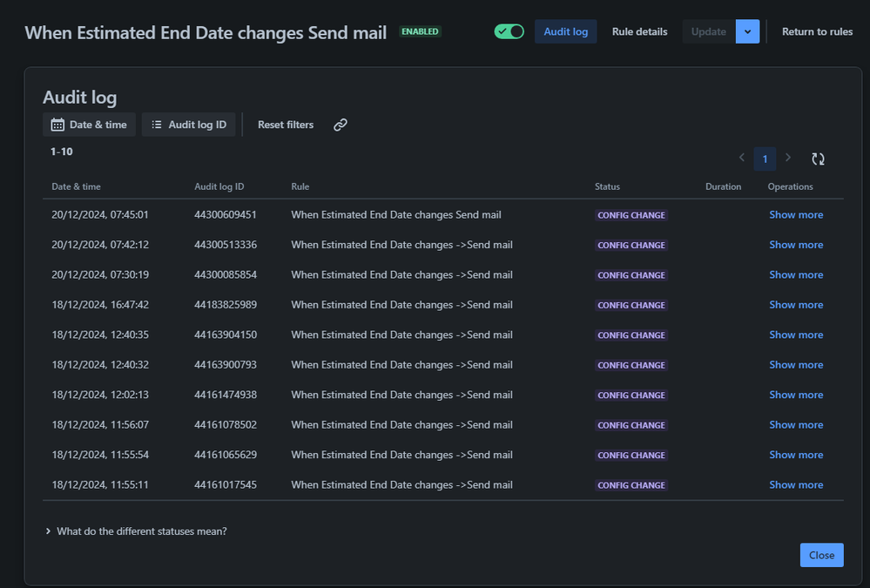Click the Rule column header
Viewport: 870px width, 588px height.
point(300,186)
